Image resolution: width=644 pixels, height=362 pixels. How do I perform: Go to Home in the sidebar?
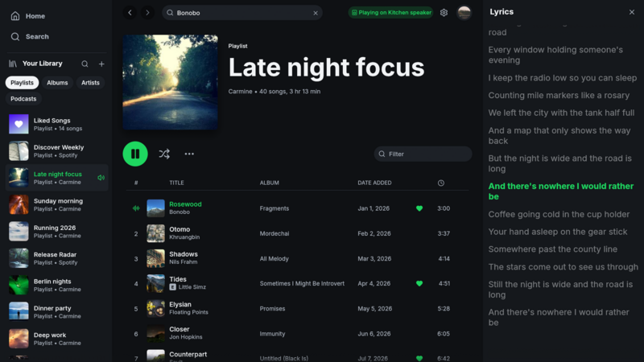(27, 16)
